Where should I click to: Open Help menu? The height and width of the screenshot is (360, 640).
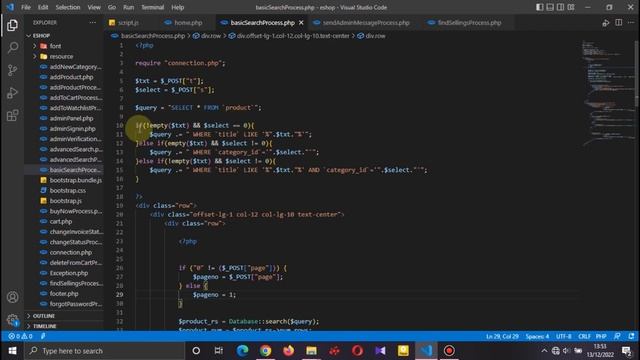pos(178,7)
